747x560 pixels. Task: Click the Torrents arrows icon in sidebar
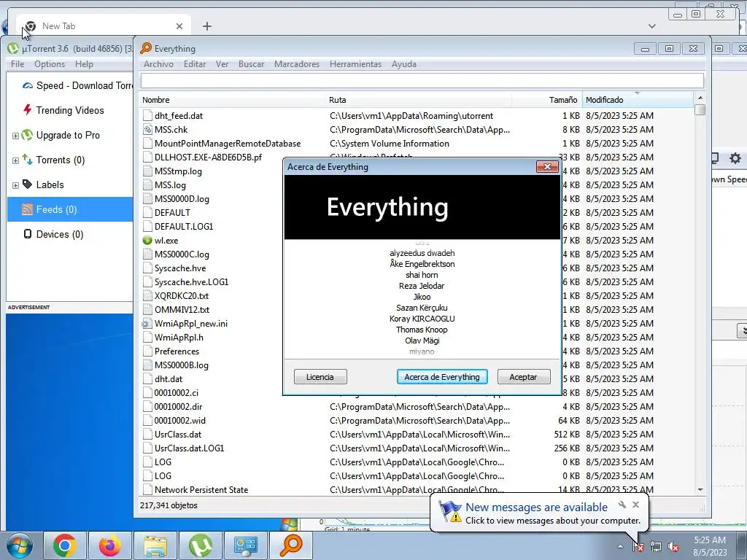pos(27,160)
